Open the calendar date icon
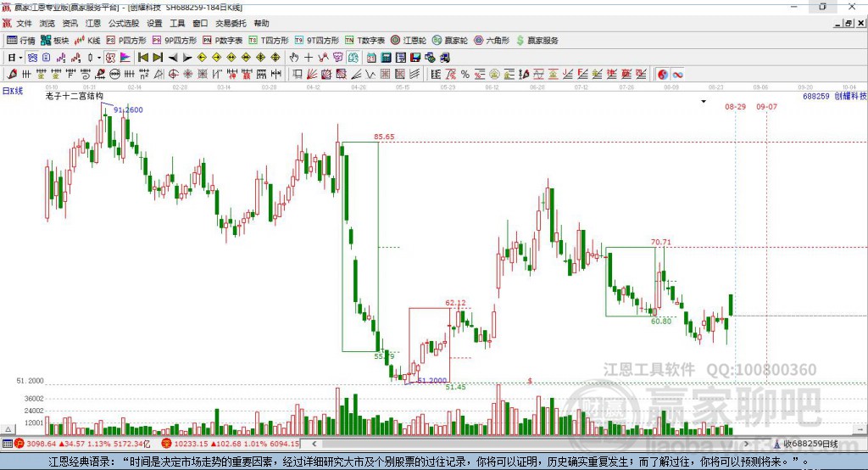The height and width of the screenshot is (470, 868). coord(371,57)
